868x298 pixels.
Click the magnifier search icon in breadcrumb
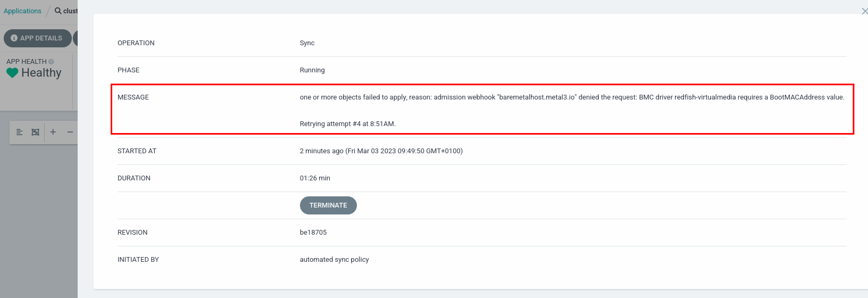(58, 11)
